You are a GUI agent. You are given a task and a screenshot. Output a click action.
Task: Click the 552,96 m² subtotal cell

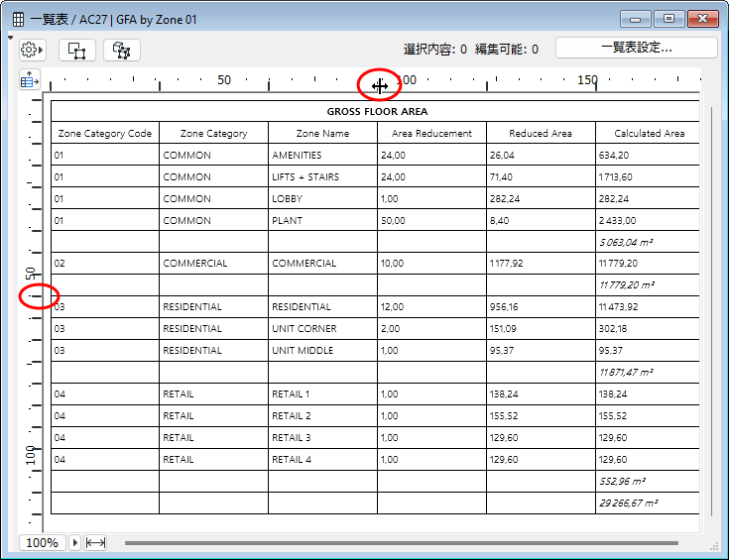click(648, 482)
